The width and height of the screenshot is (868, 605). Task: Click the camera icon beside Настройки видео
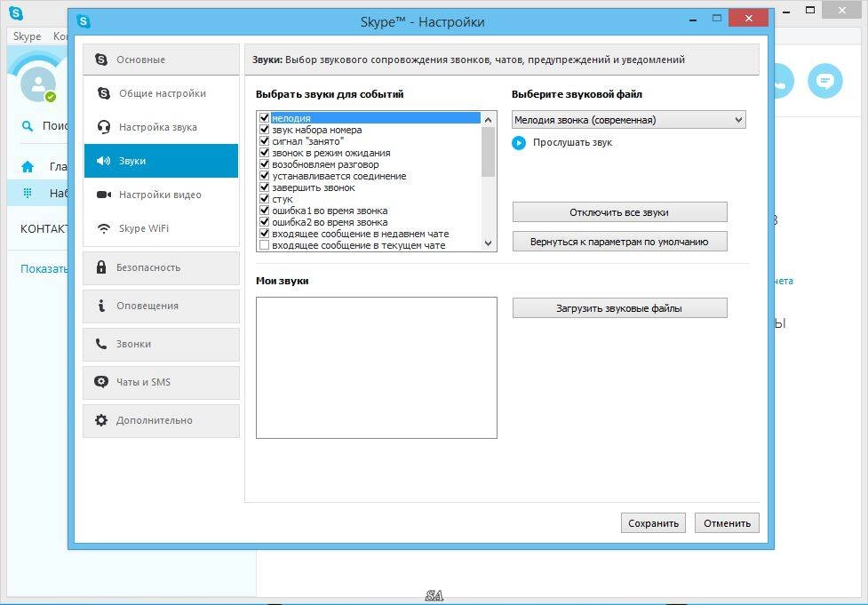pyautogui.click(x=104, y=195)
